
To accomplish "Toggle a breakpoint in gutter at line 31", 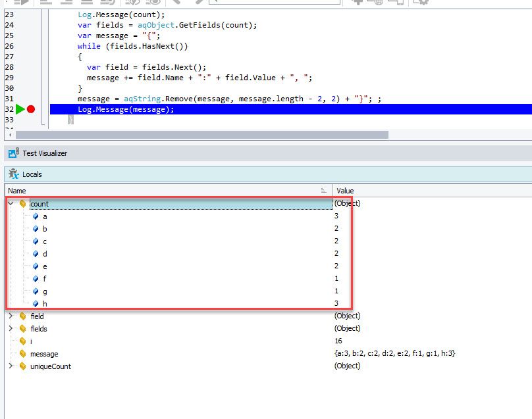I will [30, 99].
